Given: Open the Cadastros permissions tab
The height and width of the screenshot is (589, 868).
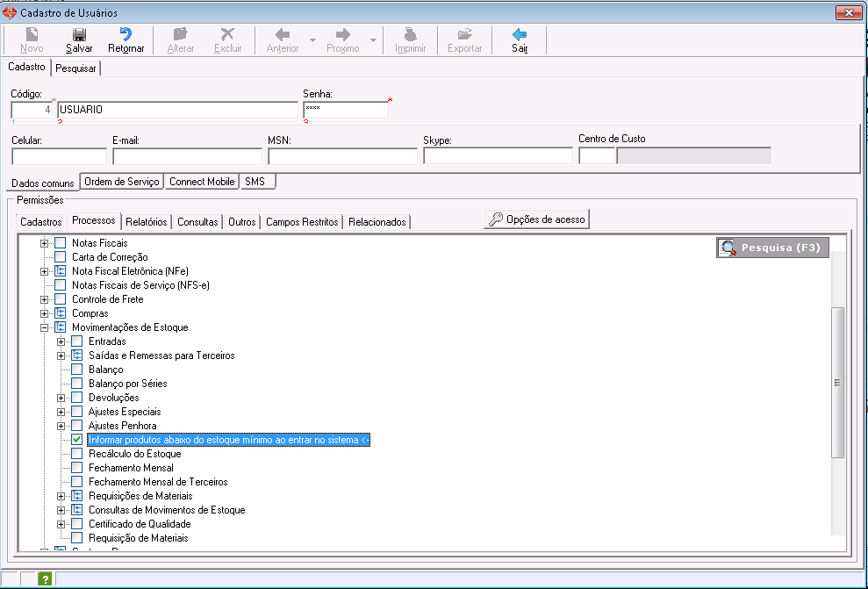Looking at the screenshot, I should point(41,222).
